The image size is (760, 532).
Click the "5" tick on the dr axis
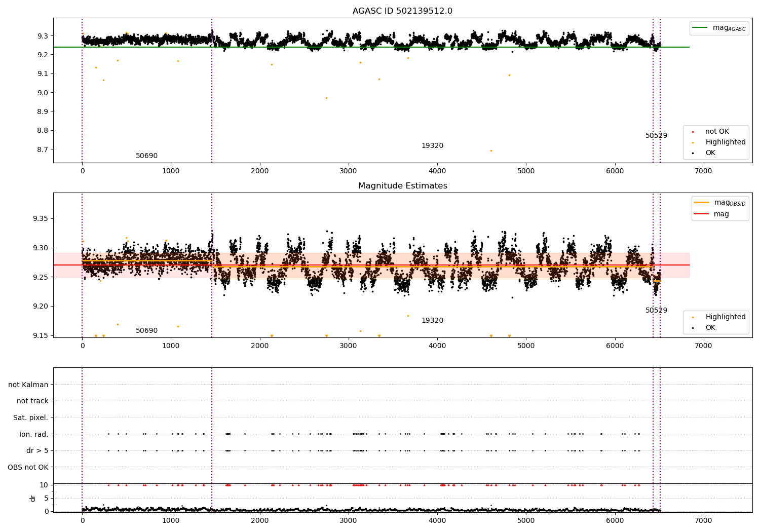pyautogui.click(x=46, y=498)
